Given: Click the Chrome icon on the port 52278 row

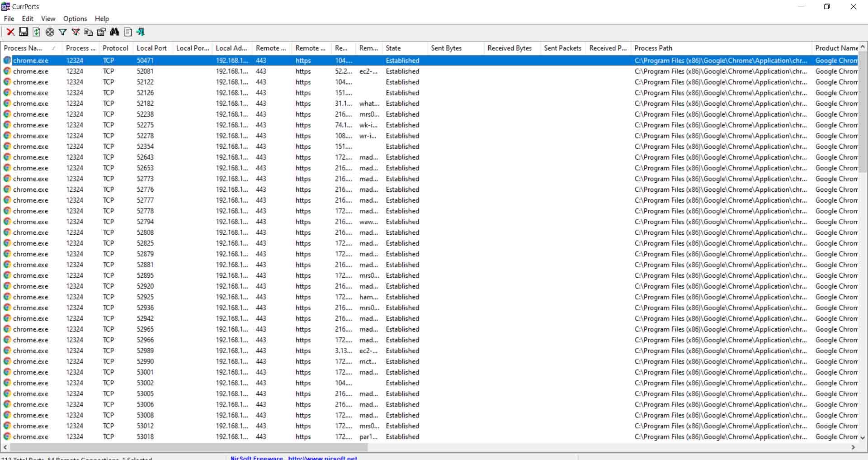Looking at the screenshot, I should [x=7, y=136].
